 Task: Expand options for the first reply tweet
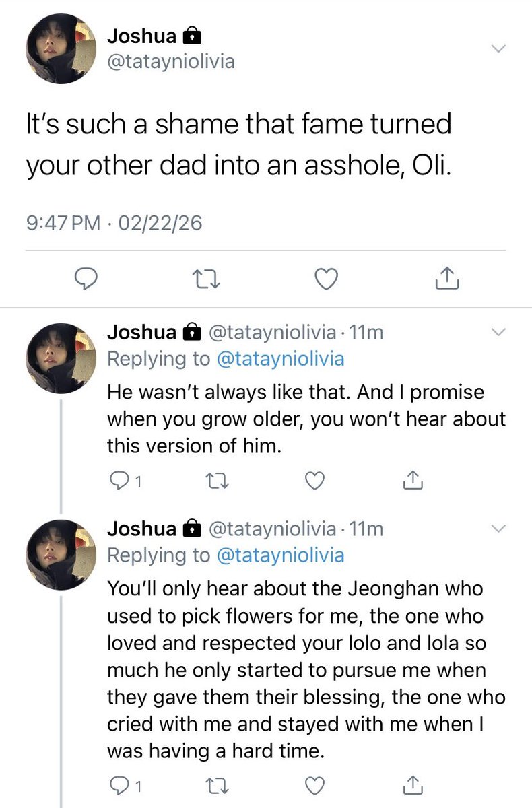click(x=497, y=331)
